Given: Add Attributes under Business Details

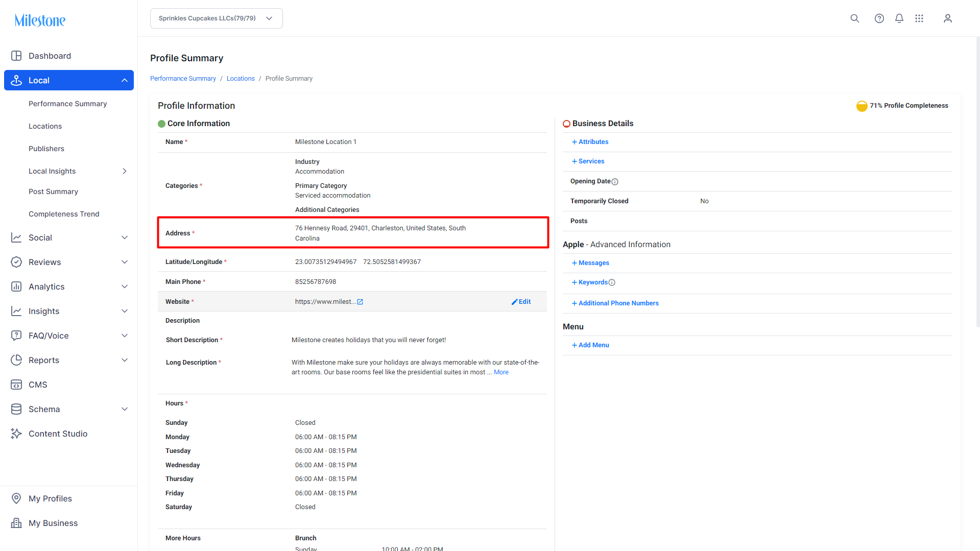Looking at the screenshot, I should pyautogui.click(x=590, y=142).
